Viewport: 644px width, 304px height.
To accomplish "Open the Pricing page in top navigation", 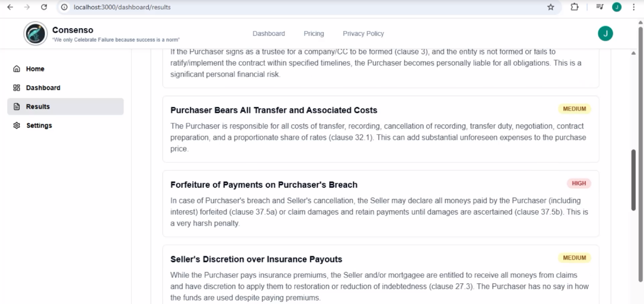I will (x=314, y=34).
